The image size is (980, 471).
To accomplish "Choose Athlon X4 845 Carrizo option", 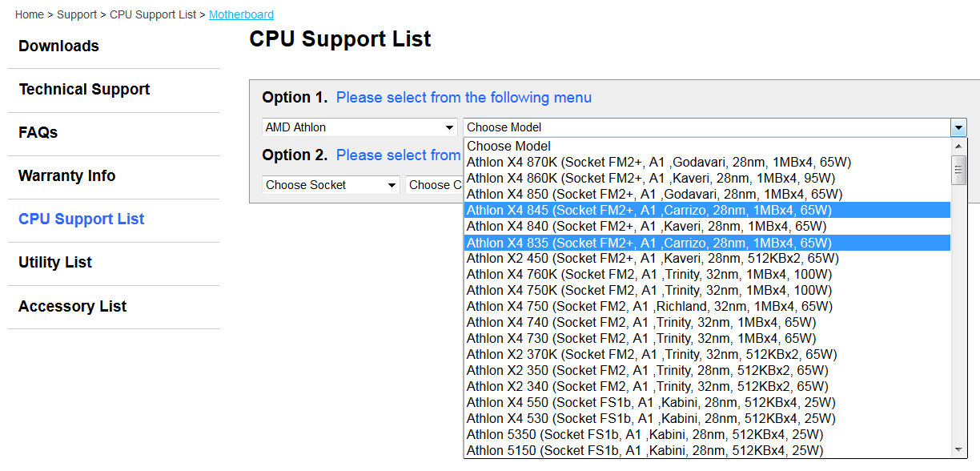I will point(649,210).
